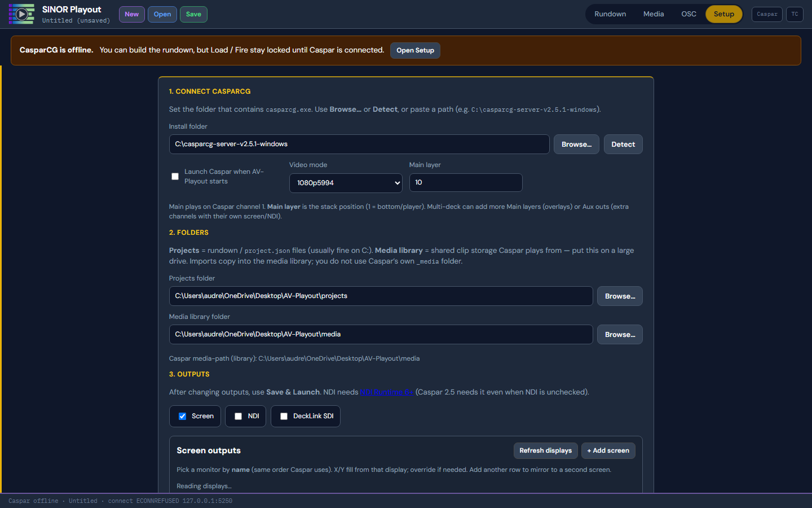812x508 pixels.
Task: Open the NDI Runtime link
Action: tap(387, 392)
